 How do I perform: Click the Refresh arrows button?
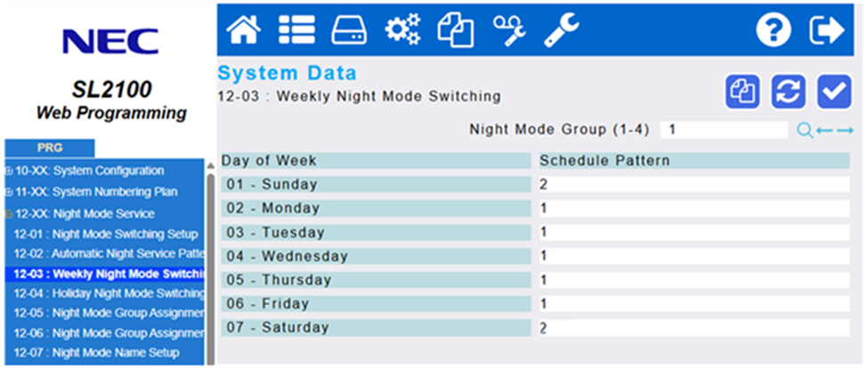788,91
